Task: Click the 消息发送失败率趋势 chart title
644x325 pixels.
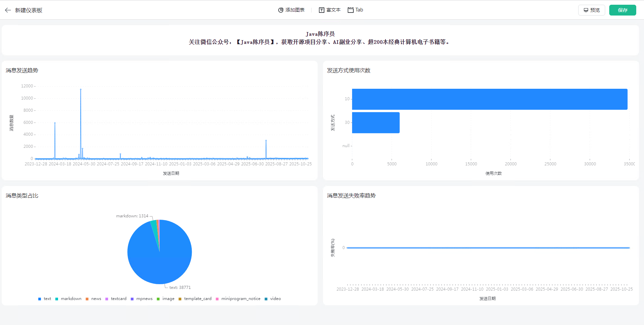Action: [x=351, y=196]
